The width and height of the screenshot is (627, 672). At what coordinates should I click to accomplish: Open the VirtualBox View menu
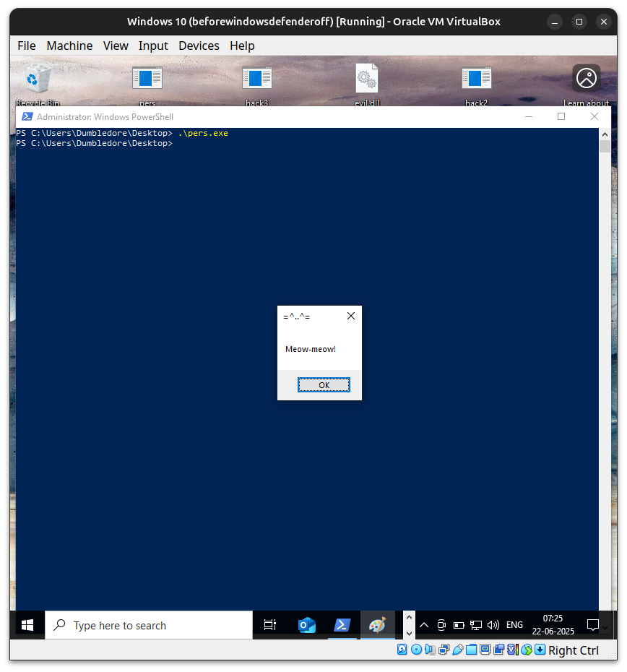(116, 46)
